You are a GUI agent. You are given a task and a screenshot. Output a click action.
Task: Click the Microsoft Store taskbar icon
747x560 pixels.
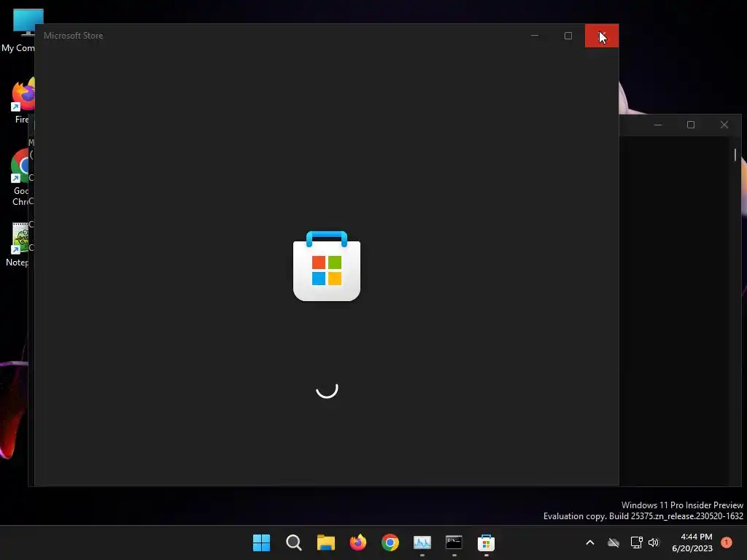point(486,542)
